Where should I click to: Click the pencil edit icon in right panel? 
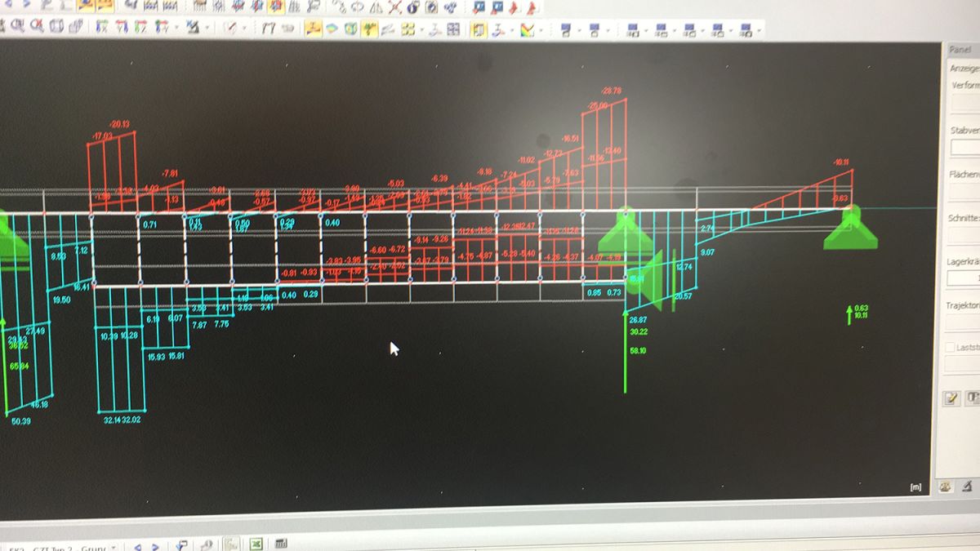click(x=951, y=398)
